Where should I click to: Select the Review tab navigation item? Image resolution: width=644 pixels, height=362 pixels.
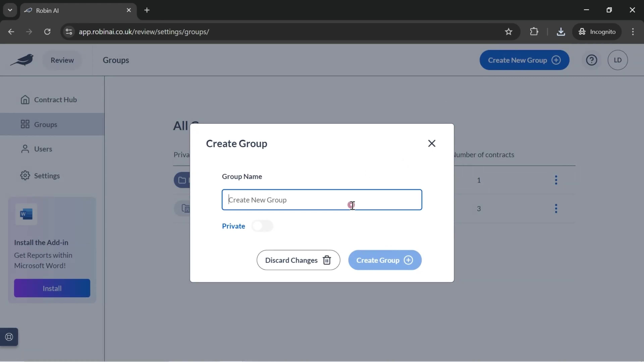[x=62, y=60]
